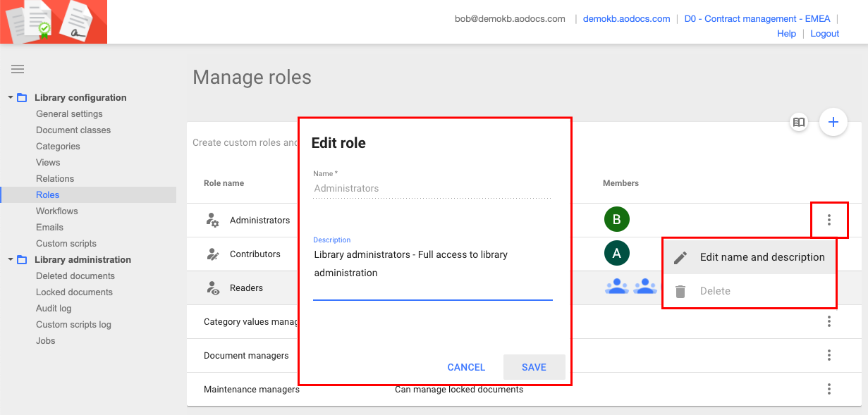Open Category values managers three-dot menu
The image size is (868, 415).
829,321
